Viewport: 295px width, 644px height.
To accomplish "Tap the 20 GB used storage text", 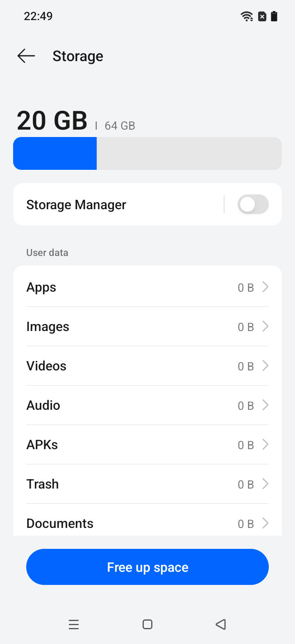I will [x=52, y=121].
